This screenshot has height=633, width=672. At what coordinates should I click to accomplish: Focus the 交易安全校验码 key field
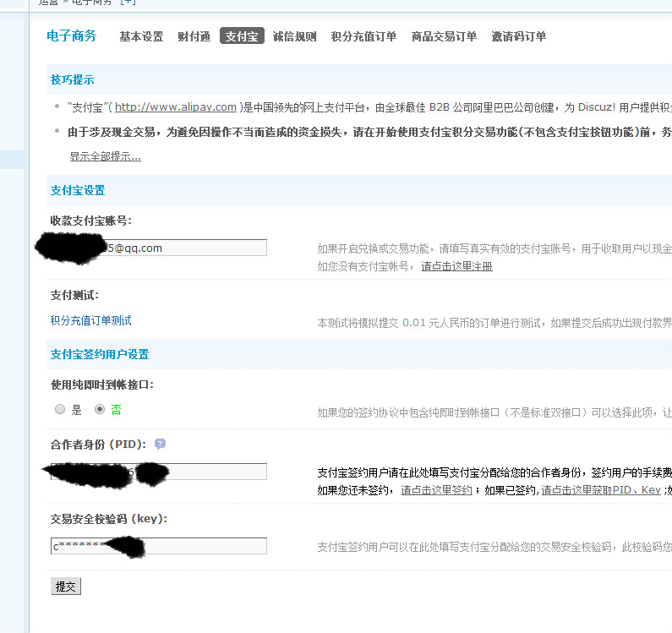159,546
